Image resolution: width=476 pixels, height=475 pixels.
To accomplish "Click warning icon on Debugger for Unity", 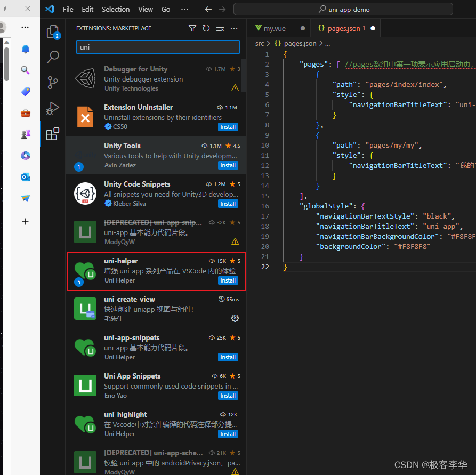I will point(235,88).
